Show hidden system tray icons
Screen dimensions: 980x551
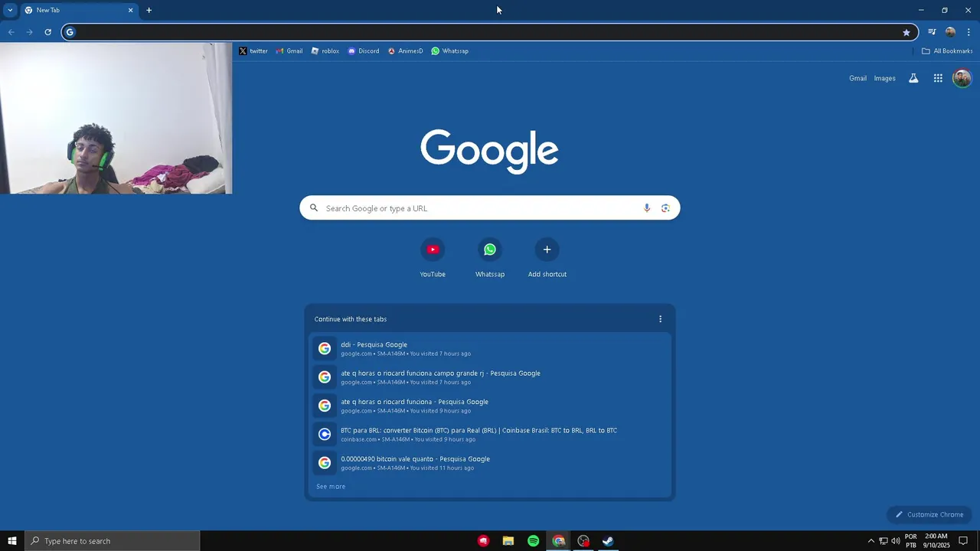click(871, 541)
